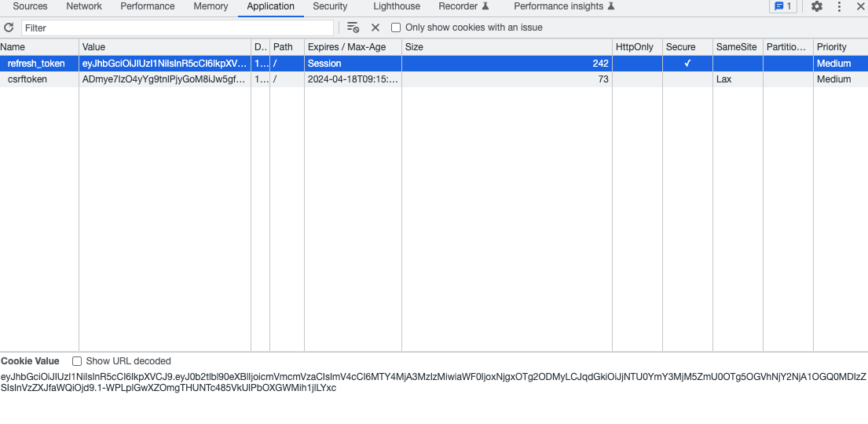This screenshot has height=424, width=868.
Task: Click refresh_token value starting eyJhbGci
Action: pos(165,64)
